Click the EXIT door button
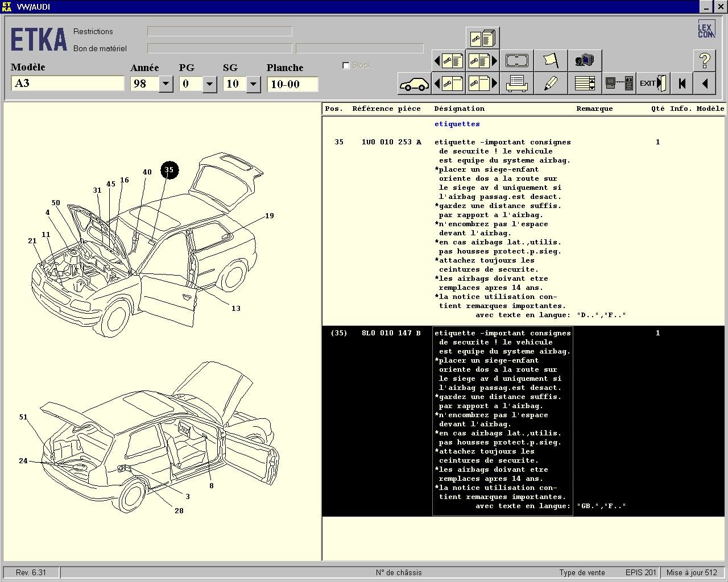728x582 pixels. (x=652, y=84)
